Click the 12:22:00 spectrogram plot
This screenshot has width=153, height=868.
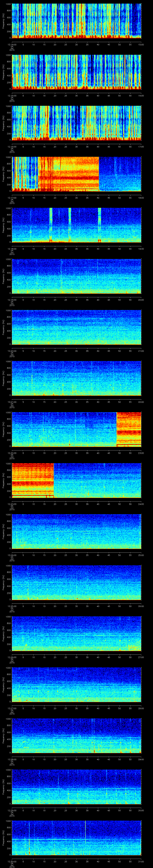(77, 429)
